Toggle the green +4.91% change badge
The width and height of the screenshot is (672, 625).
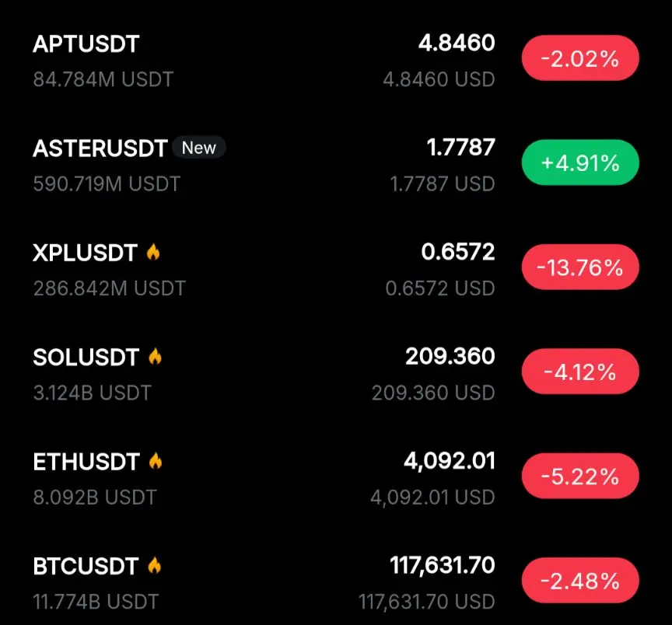coord(580,162)
